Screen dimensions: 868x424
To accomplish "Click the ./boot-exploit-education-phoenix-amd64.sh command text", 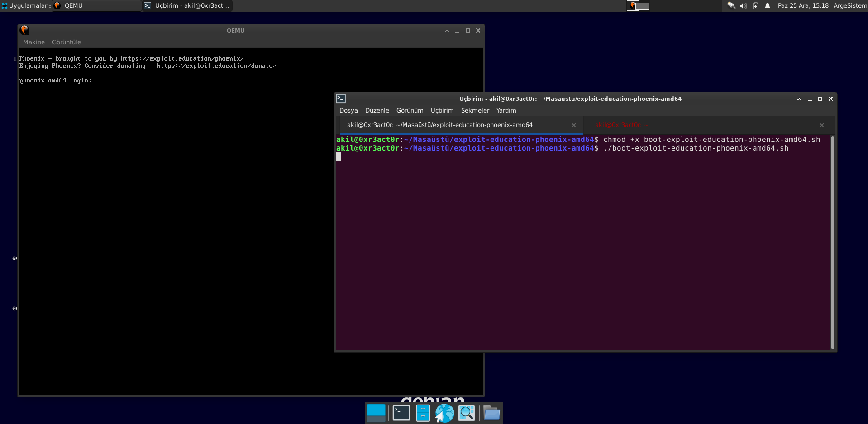I will click(x=696, y=148).
